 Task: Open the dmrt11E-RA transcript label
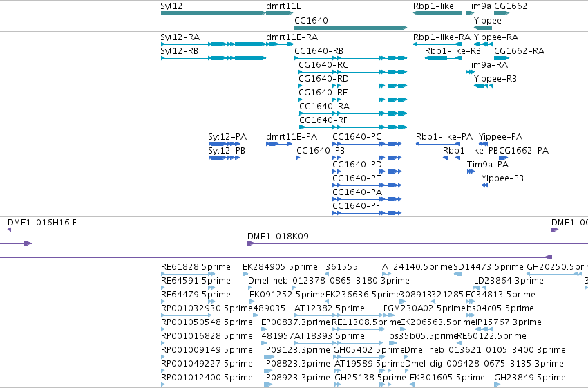292,37
